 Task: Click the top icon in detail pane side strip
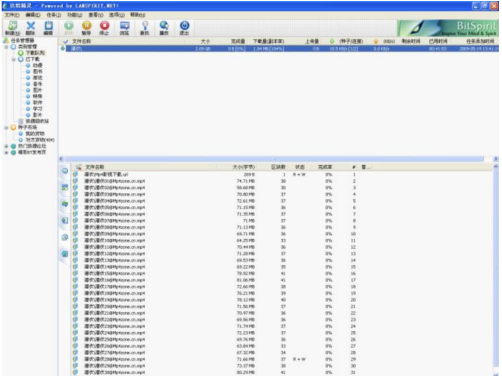tap(65, 171)
